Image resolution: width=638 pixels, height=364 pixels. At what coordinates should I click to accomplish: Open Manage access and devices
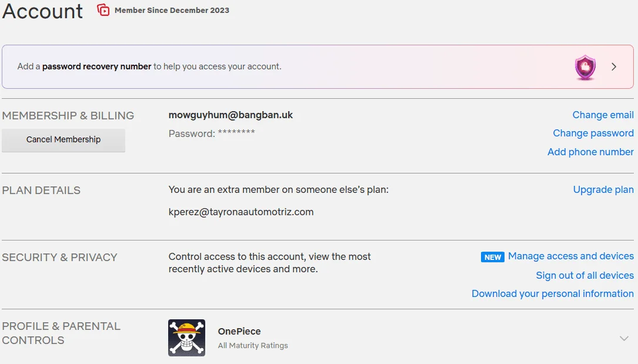point(571,256)
